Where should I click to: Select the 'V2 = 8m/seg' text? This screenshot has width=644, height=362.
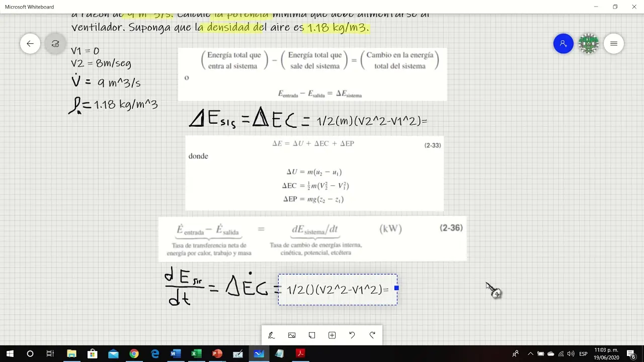tap(101, 63)
